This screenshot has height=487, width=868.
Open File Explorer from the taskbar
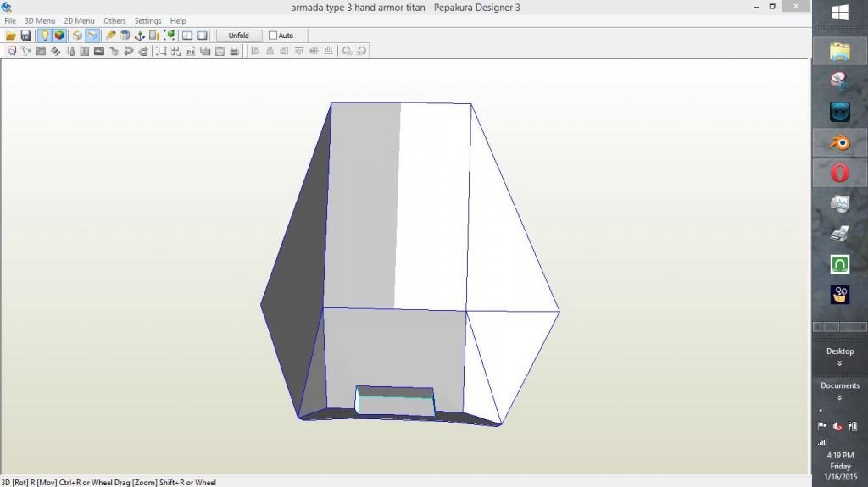point(840,52)
